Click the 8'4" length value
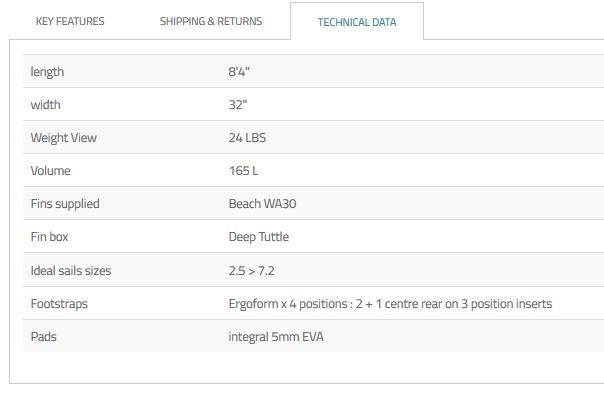 click(239, 72)
